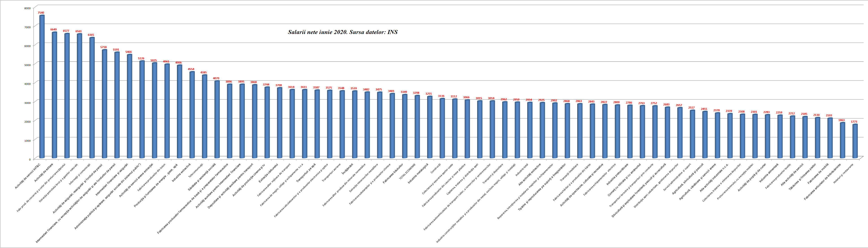The width and height of the screenshot is (868, 248).
Task: Select the shortest bar labeled 1773
Action: pyautogui.click(x=855, y=141)
